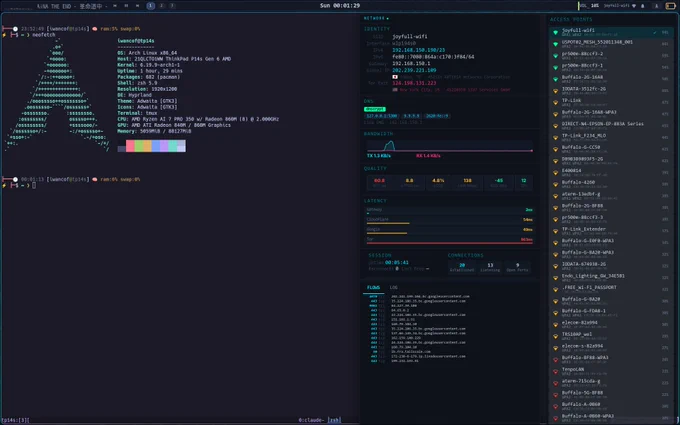Click the Wi-Fi signal icon beside joyfull-wifi
Image resolution: width=680 pixels, height=425 pixels.
[555, 33]
